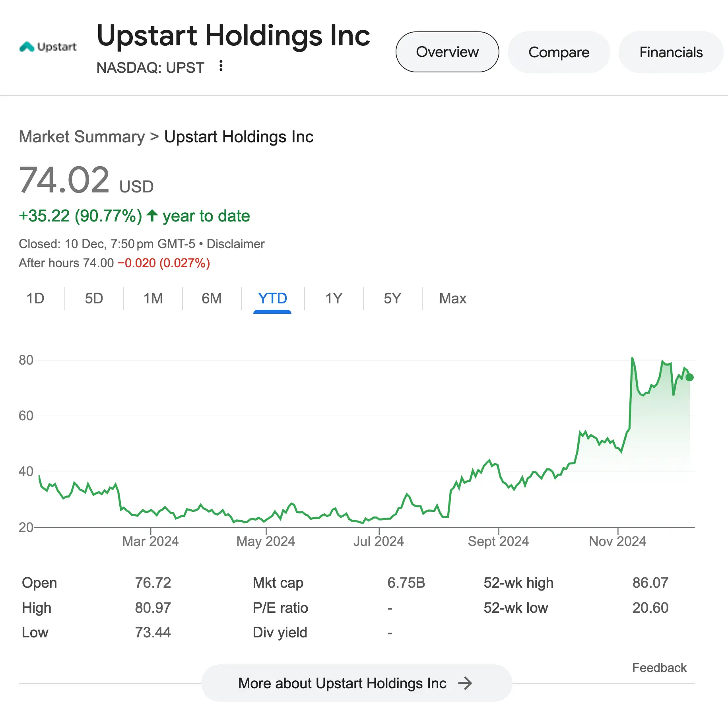The height and width of the screenshot is (703, 728).
Task: Click the green current price dot on chart
Action: (689, 377)
